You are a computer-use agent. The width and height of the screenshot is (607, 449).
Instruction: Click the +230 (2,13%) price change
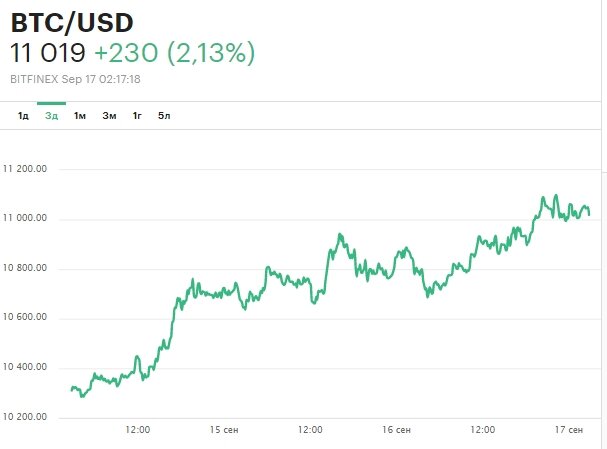coord(175,54)
